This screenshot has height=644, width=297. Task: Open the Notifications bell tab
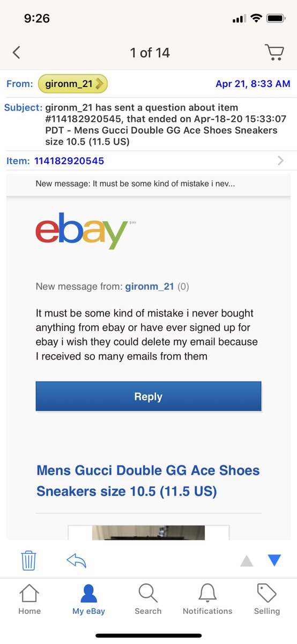[207, 599]
